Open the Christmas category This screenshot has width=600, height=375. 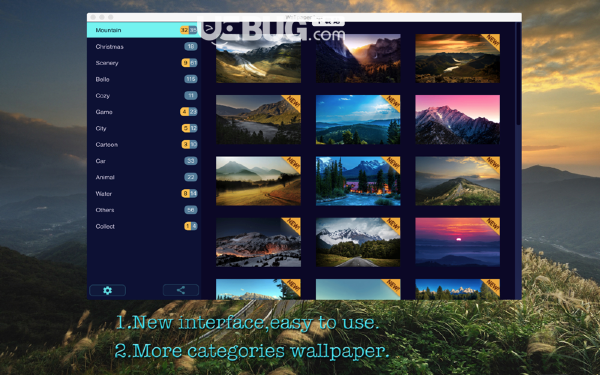144,46
